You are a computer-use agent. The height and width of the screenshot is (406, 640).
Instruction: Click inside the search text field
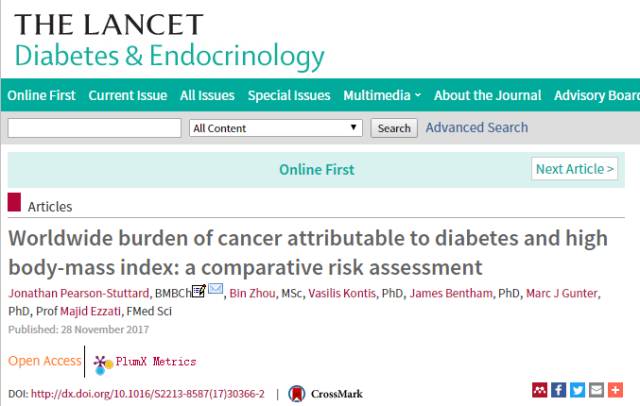point(94,128)
